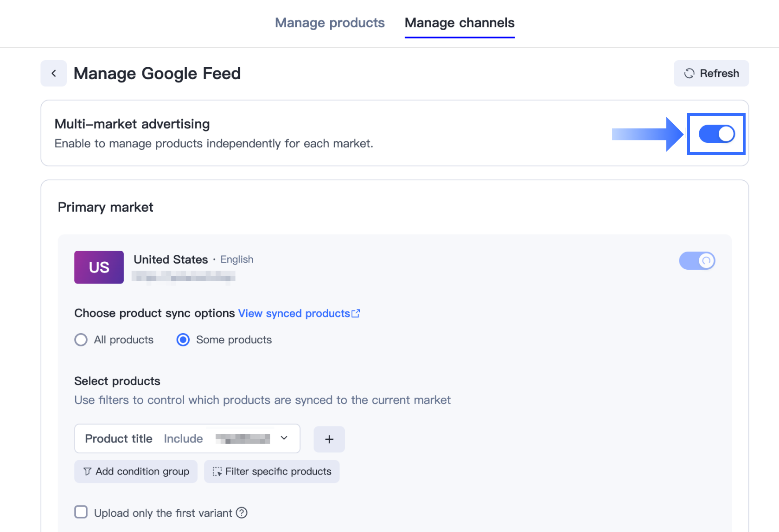Click the funnel icon for condition group

(87, 471)
